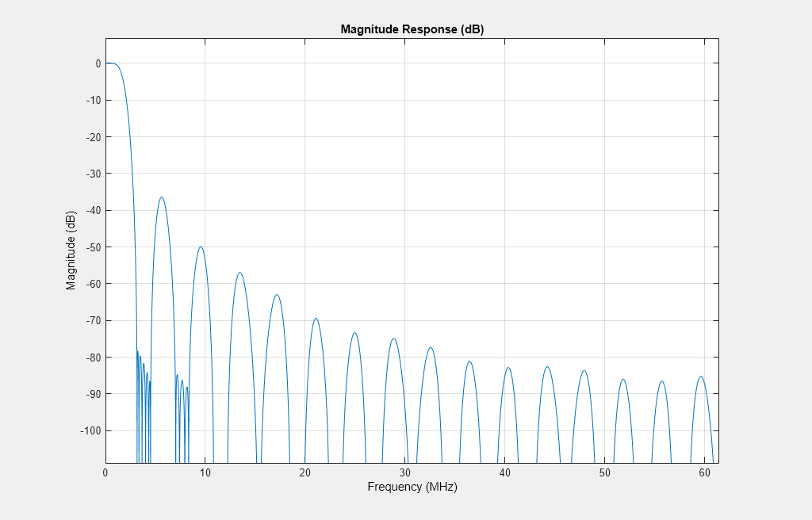Click the y-axis tick label -70

(94, 320)
